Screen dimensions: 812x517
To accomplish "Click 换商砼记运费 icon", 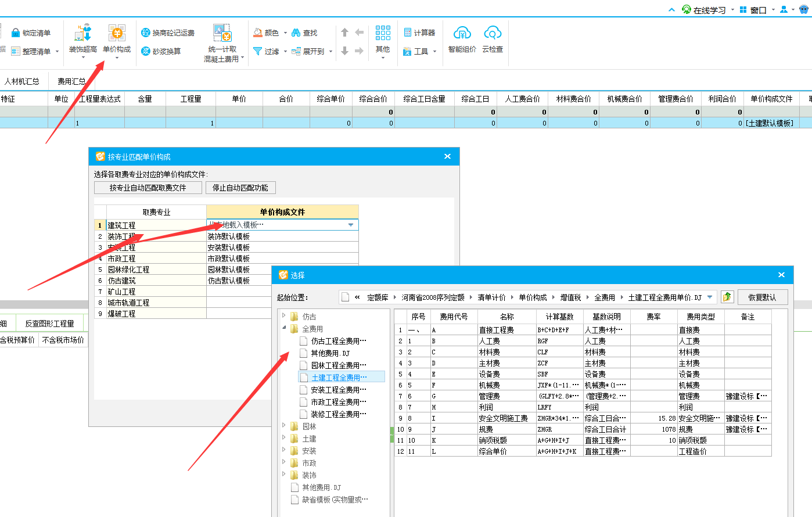I will [x=146, y=33].
